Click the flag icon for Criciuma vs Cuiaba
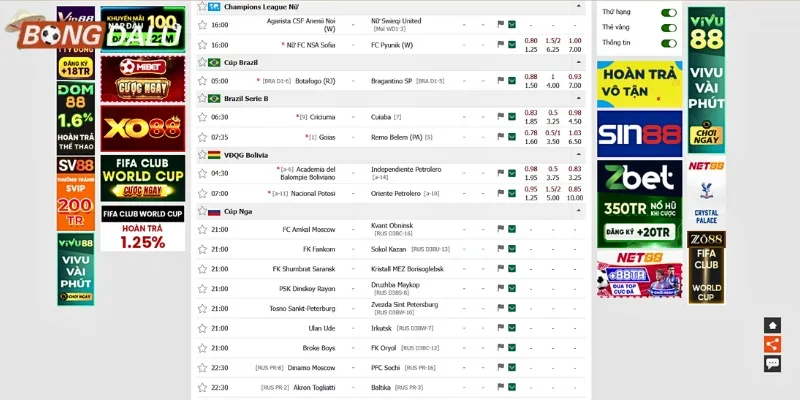 499,117
